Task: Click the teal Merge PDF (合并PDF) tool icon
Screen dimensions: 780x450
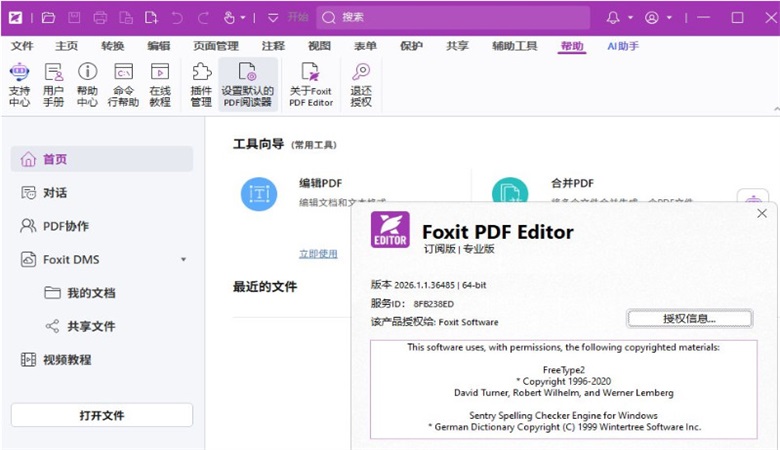Action: (x=510, y=191)
